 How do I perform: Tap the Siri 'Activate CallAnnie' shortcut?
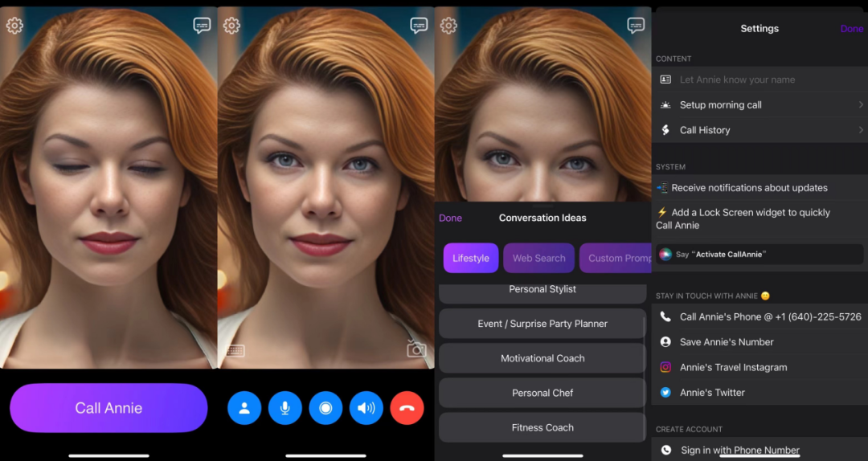coord(759,255)
